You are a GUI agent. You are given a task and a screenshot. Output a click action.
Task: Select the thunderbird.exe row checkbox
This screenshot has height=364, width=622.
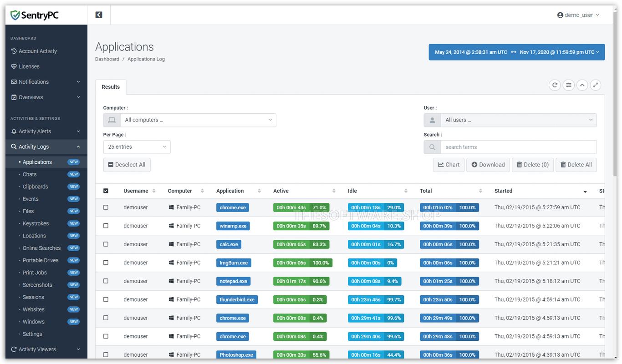pyautogui.click(x=106, y=299)
